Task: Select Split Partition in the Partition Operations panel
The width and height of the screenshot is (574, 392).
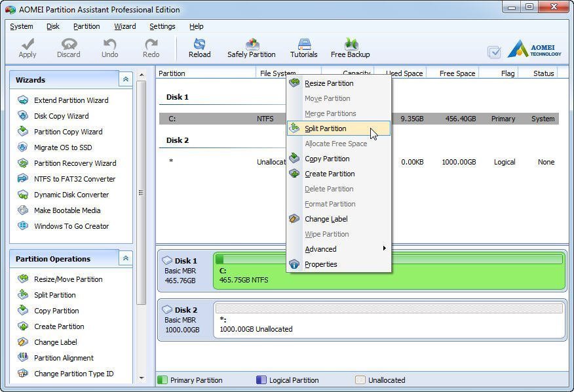Action: tap(54, 295)
